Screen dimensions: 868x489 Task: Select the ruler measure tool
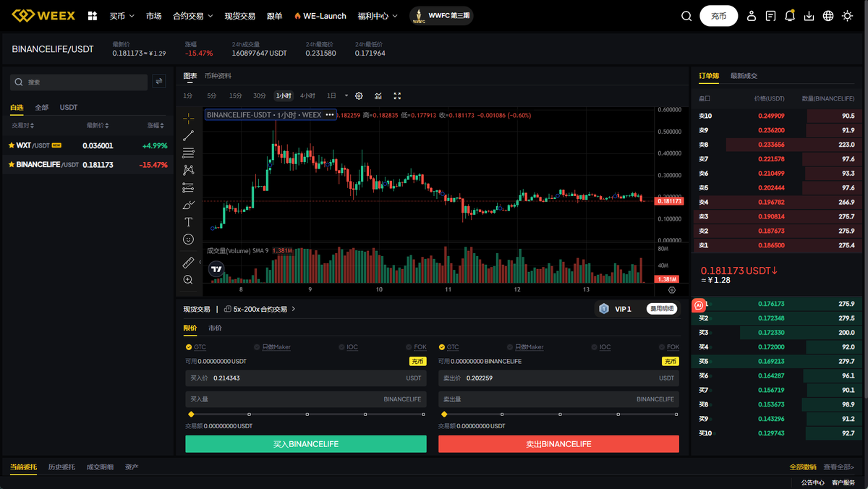click(x=188, y=261)
